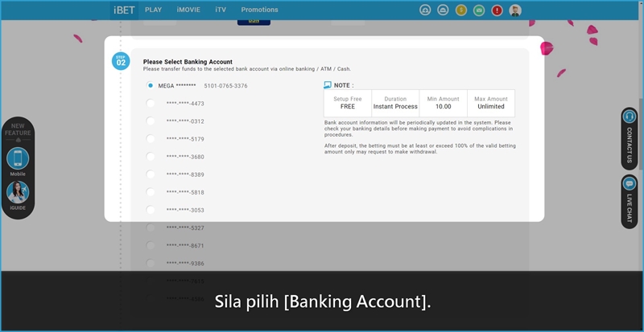The image size is (644, 332).
Task: Open the PLAY menu
Action: (153, 10)
